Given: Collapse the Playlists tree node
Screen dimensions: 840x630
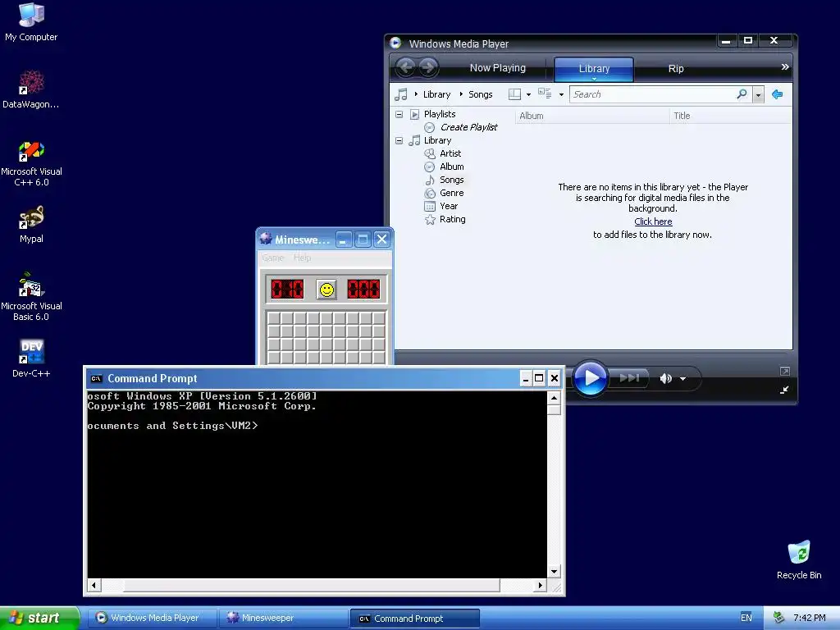Looking at the screenshot, I should click(x=399, y=115).
